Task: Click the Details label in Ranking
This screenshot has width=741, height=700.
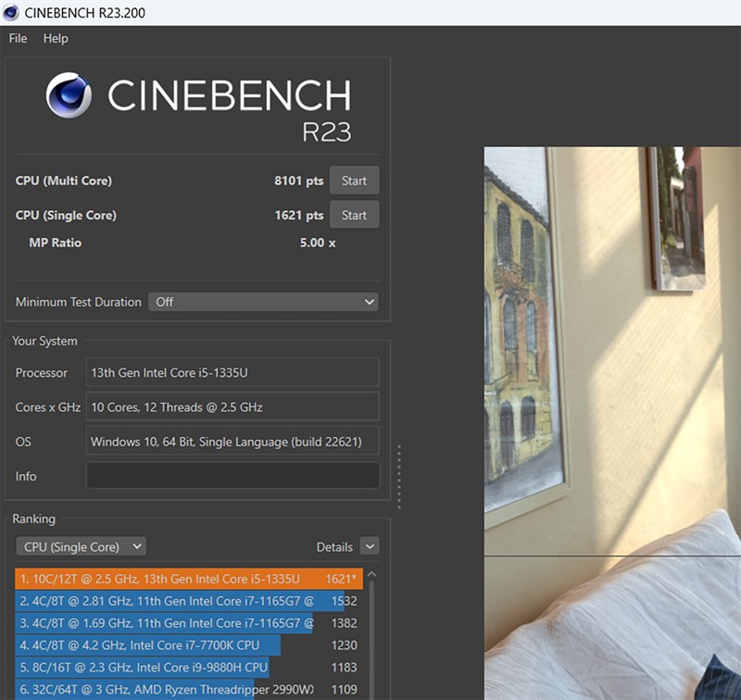Action: 334,547
